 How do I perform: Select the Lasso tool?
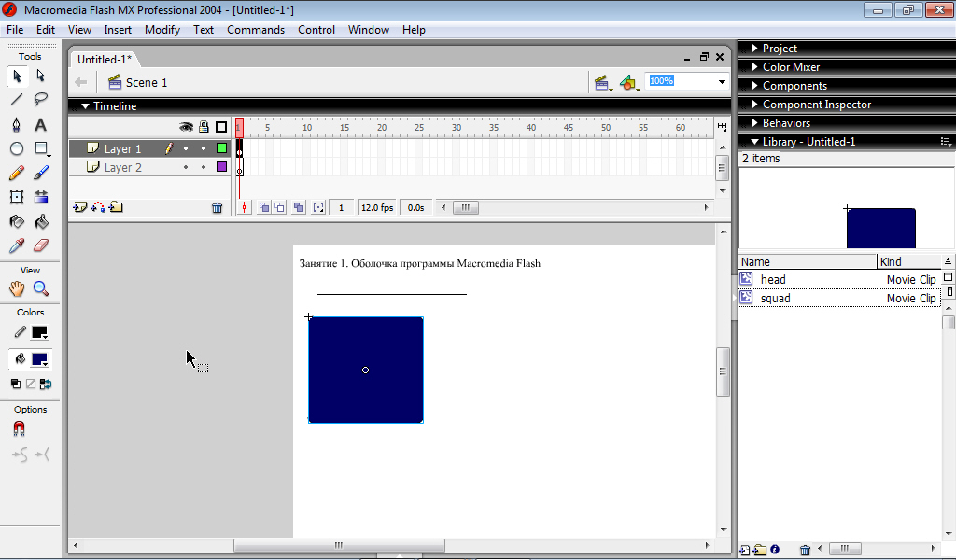pos(40,99)
